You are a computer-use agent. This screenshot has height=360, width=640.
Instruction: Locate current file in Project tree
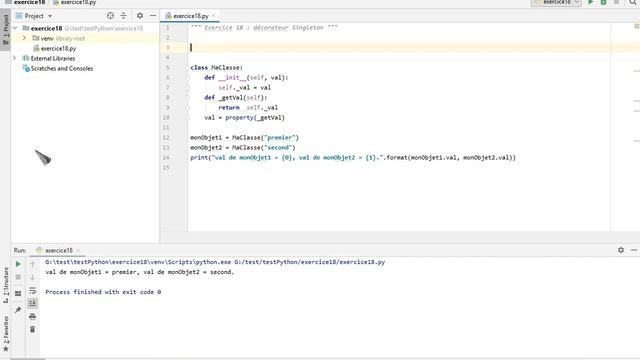pos(110,16)
